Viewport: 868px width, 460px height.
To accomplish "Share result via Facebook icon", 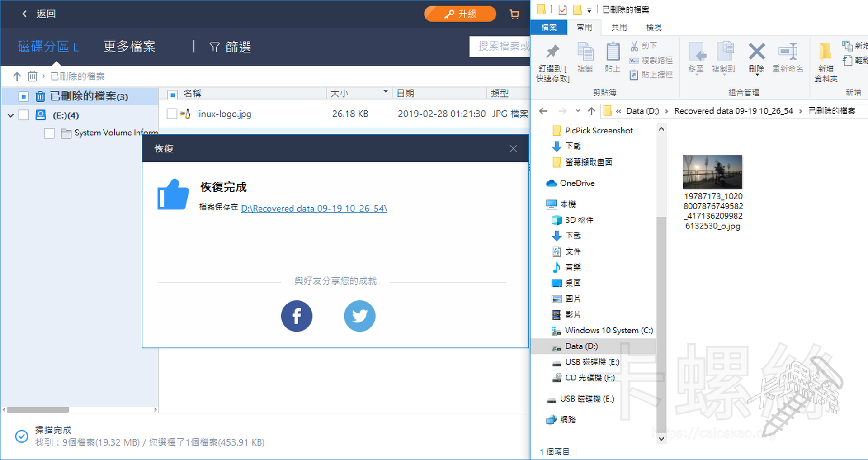I will click(x=297, y=316).
